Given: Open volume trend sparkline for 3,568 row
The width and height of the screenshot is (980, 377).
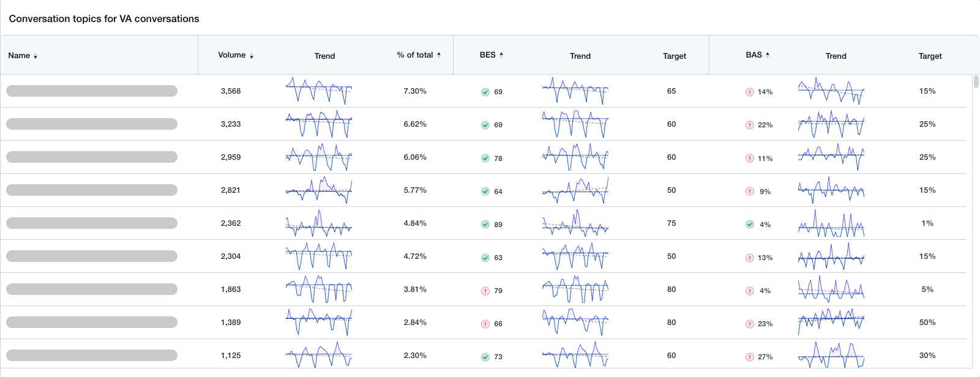Looking at the screenshot, I should 318,91.
